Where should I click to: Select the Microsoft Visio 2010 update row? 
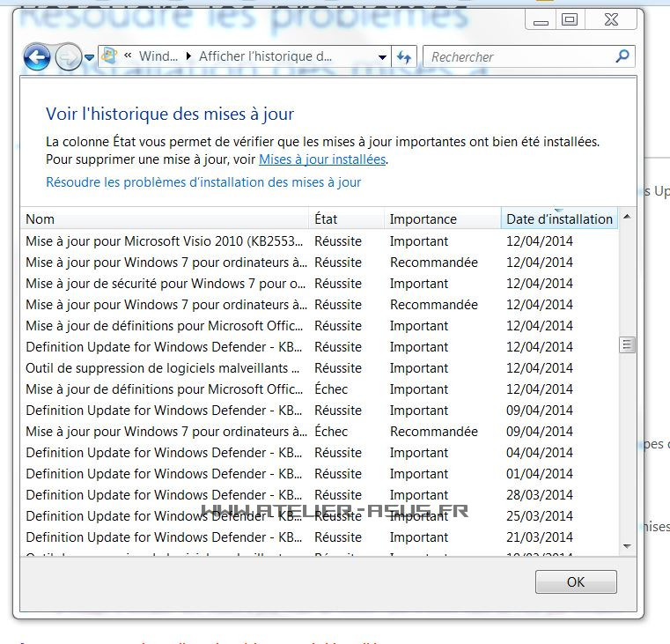coord(165,241)
